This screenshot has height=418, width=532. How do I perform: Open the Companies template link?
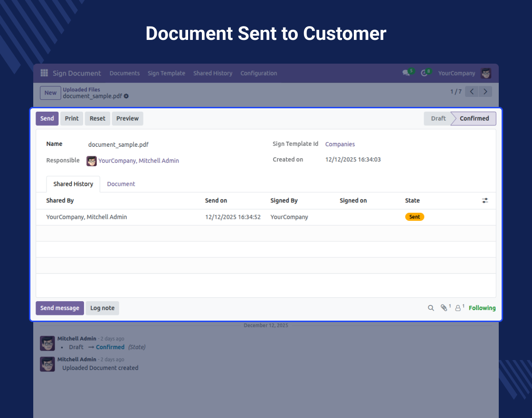point(340,144)
